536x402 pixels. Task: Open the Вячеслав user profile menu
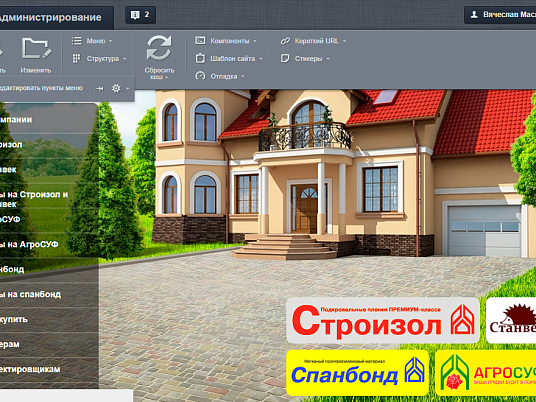click(500, 15)
